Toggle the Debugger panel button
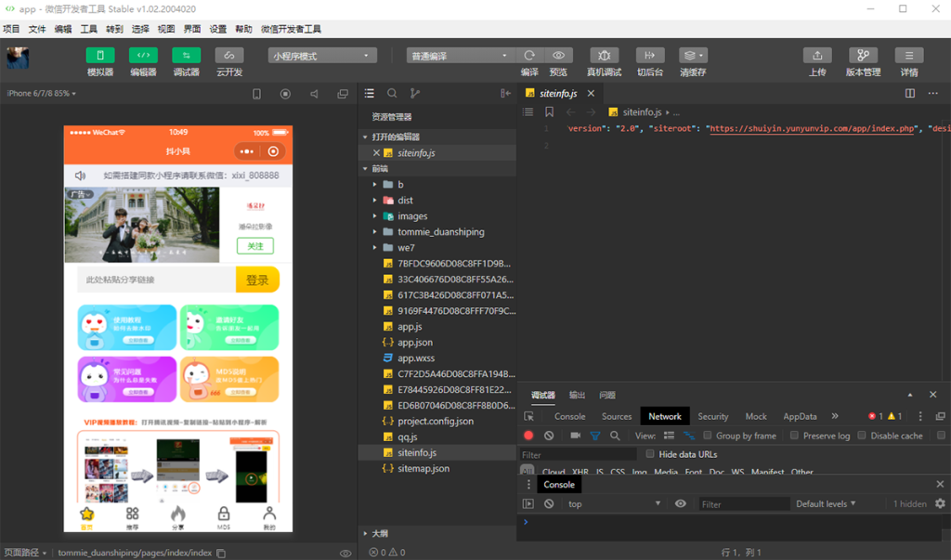 tap(186, 55)
